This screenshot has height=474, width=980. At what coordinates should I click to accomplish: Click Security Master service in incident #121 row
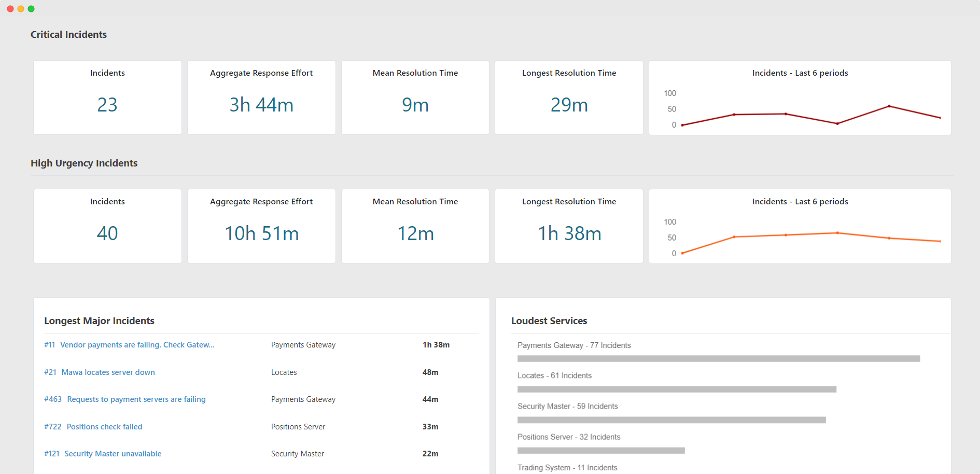[298, 454]
